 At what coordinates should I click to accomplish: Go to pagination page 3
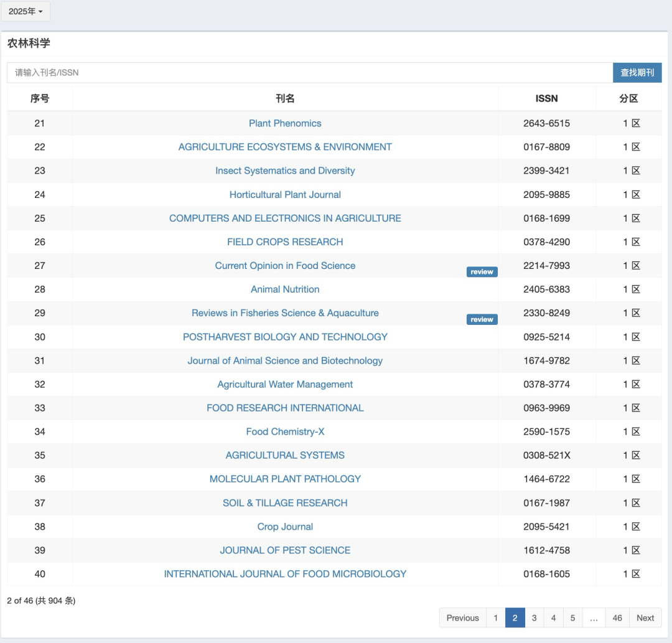tap(534, 617)
